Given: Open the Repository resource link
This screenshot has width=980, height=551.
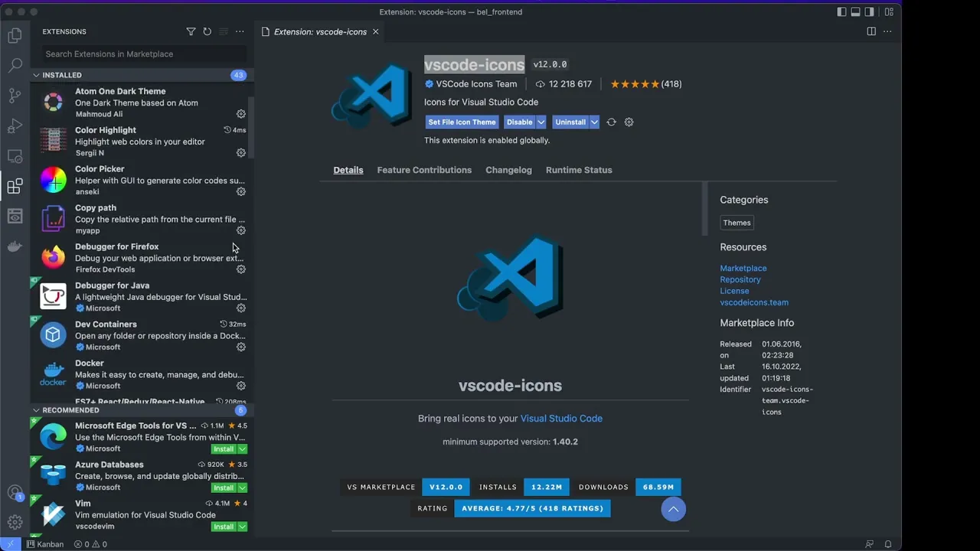Looking at the screenshot, I should (740, 279).
